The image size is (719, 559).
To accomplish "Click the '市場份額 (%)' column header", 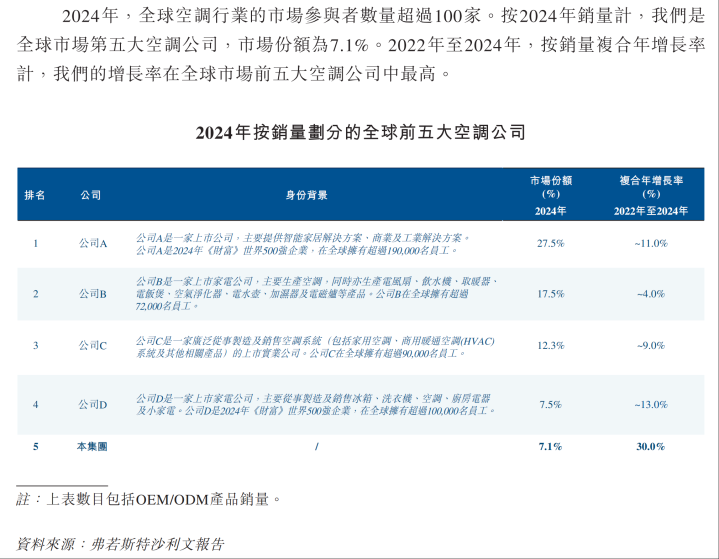I will click(x=551, y=187).
